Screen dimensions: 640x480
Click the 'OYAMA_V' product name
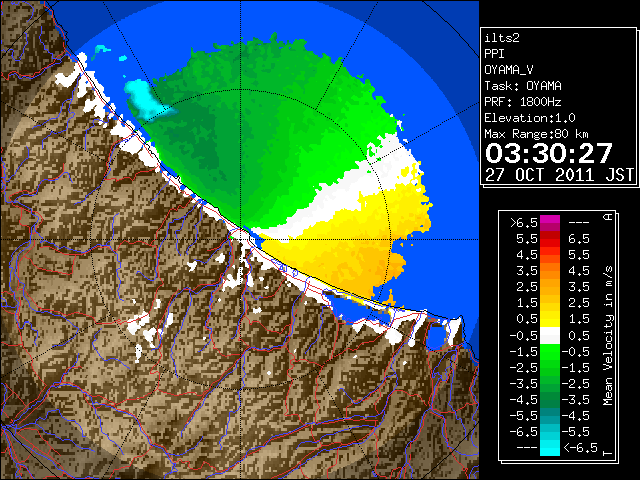click(x=509, y=70)
